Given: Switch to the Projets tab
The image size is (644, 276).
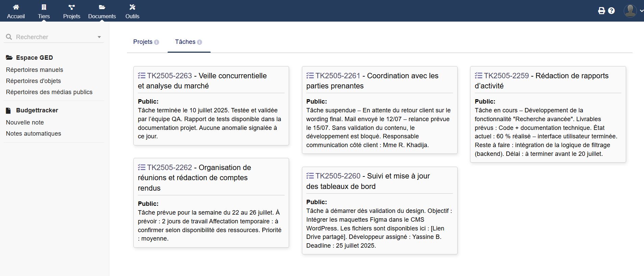Looking at the screenshot, I should click(x=143, y=42).
